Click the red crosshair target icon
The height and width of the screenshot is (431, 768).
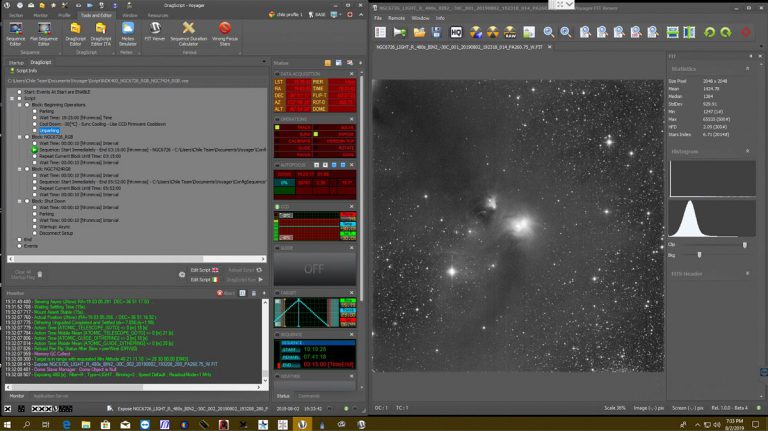[x=746, y=32]
